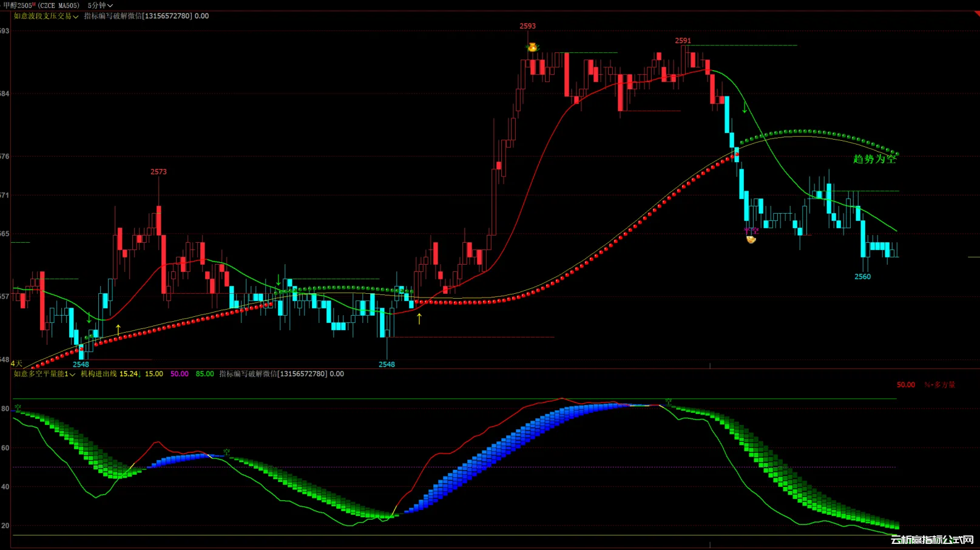Viewport: 980px width, 550px height.
Task: Click the 趋势为空 trend label
Action: click(874, 159)
